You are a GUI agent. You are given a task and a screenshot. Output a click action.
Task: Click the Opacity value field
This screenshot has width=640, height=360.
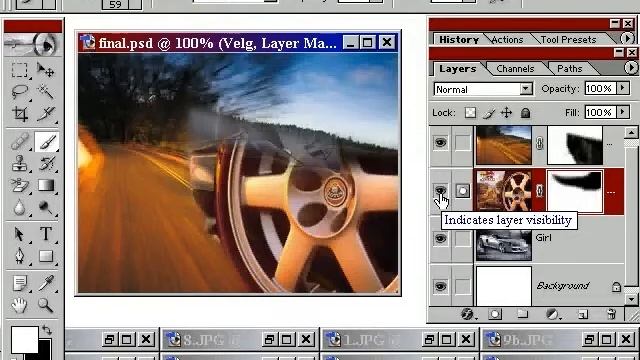coord(600,89)
